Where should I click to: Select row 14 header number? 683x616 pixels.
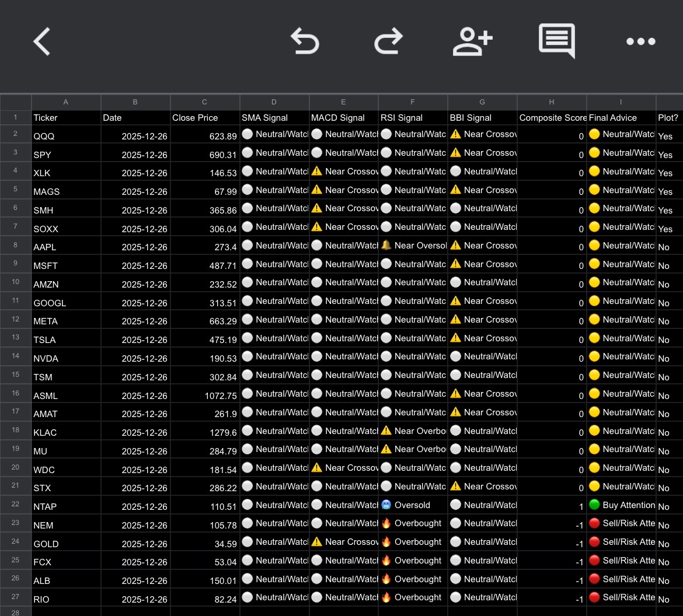click(x=15, y=356)
